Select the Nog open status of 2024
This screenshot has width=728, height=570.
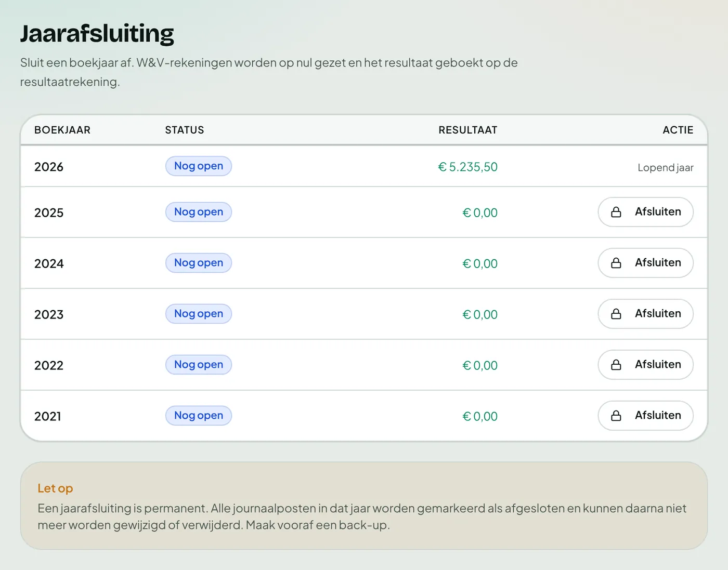coord(199,263)
